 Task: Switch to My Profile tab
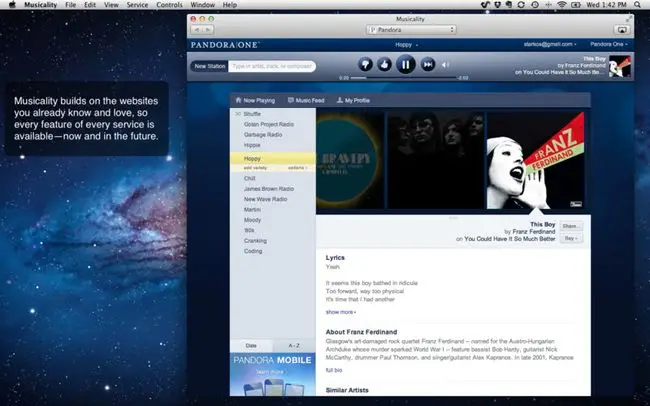pos(353,100)
